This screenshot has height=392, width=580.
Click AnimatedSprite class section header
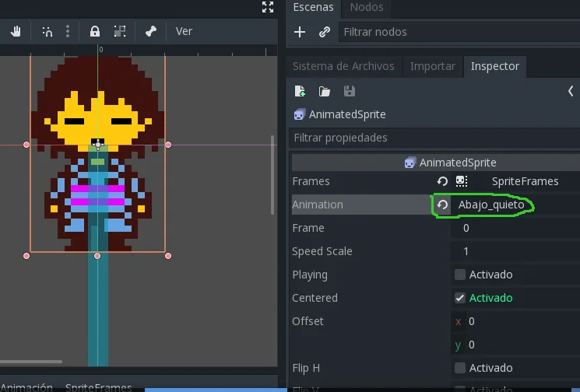coord(436,163)
